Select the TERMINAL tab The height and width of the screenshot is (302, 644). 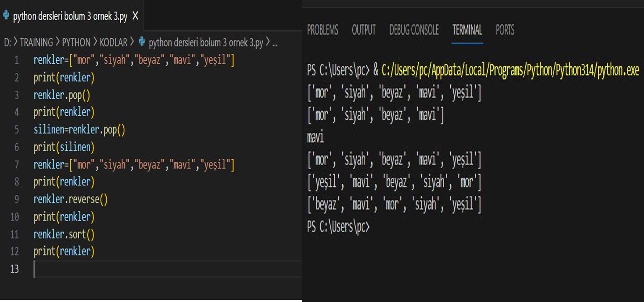[x=467, y=30]
